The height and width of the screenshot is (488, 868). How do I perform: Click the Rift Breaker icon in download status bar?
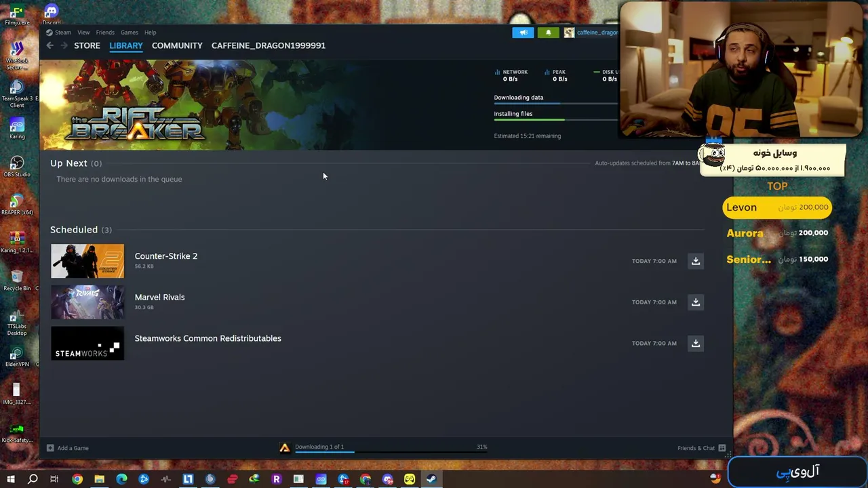[x=284, y=447]
